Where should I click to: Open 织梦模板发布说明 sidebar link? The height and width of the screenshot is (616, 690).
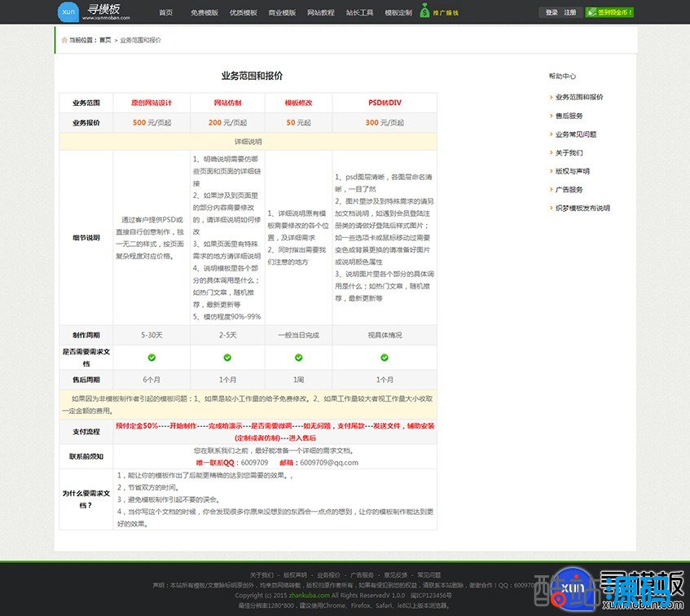tap(582, 208)
